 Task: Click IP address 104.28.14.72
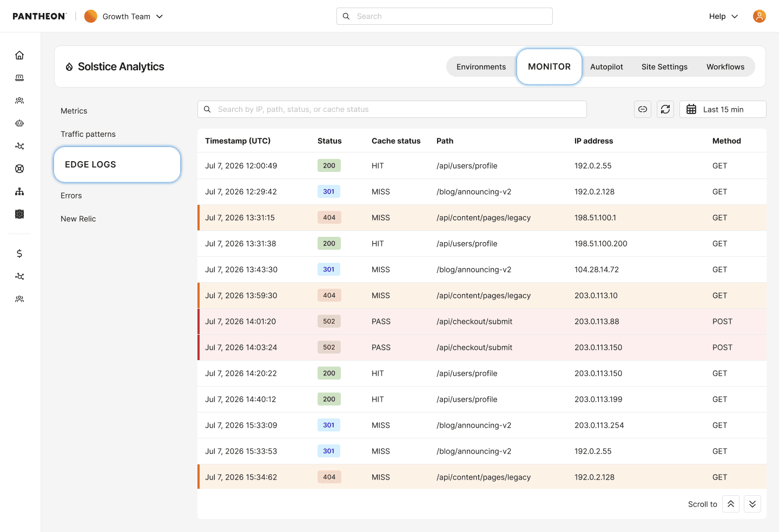coord(597,269)
